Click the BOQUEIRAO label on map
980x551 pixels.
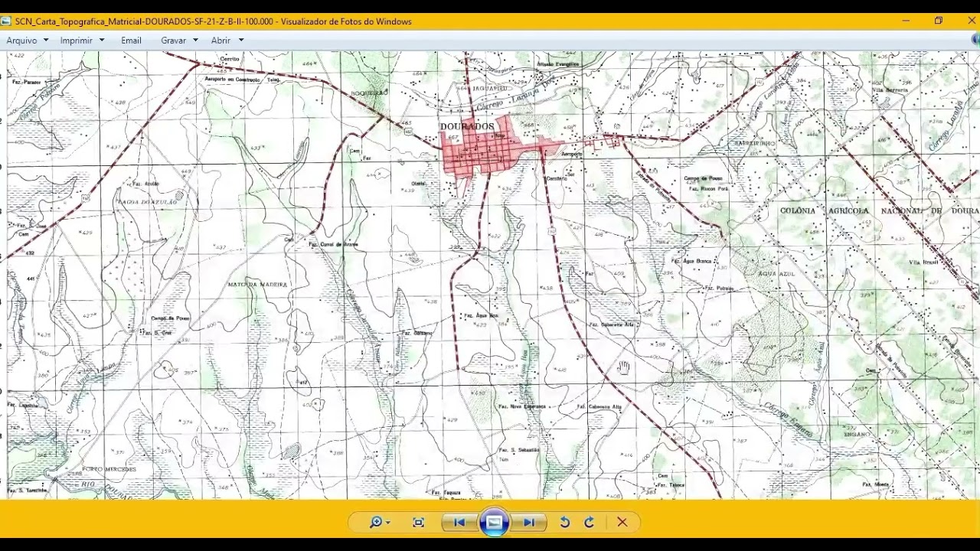click(369, 93)
